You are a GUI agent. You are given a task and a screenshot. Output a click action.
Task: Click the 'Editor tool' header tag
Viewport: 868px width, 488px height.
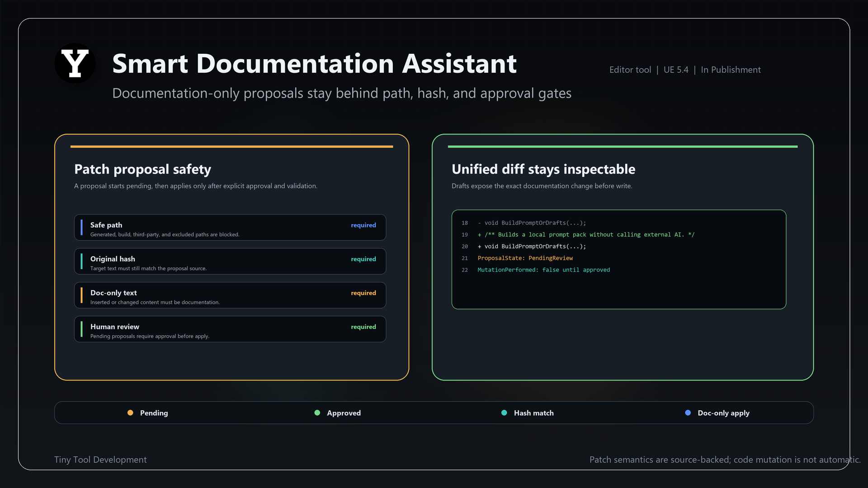(x=630, y=70)
